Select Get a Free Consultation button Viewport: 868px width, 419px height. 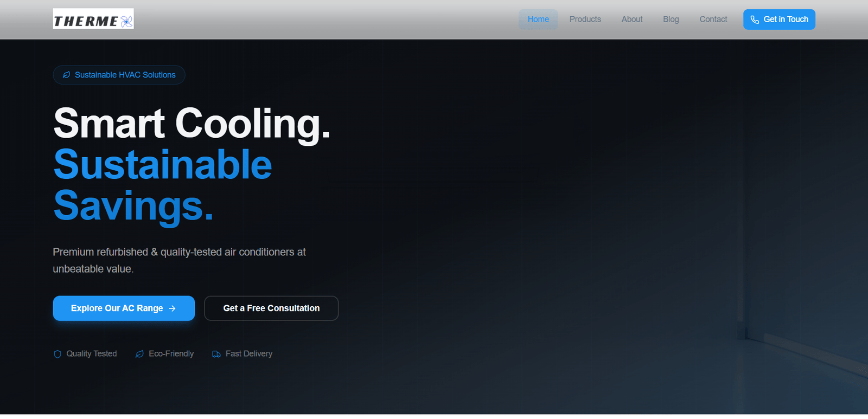pyautogui.click(x=271, y=308)
